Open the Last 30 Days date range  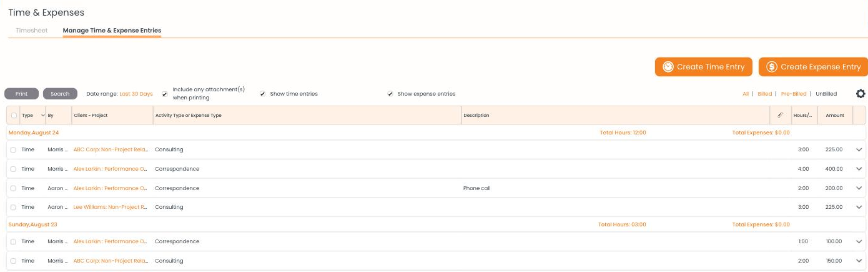(136, 94)
